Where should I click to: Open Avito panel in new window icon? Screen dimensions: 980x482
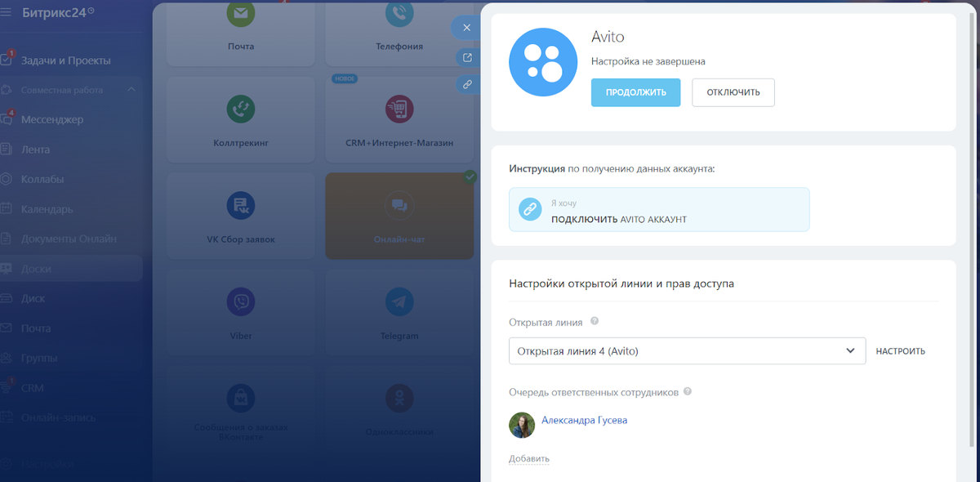[467, 57]
